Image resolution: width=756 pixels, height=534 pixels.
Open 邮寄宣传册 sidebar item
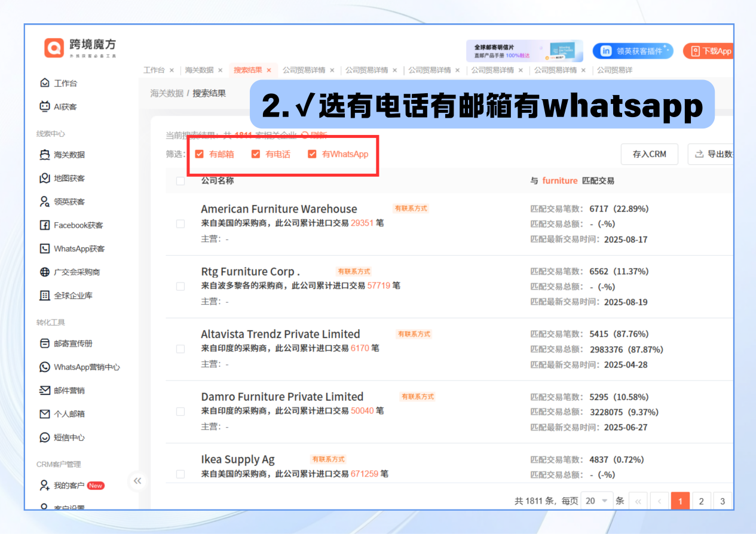66,343
